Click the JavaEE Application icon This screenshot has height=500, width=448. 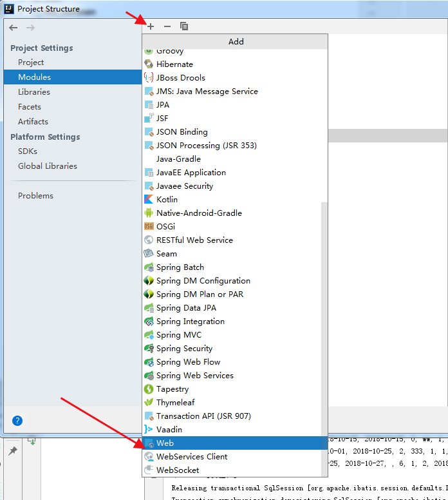[x=149, y=173]
